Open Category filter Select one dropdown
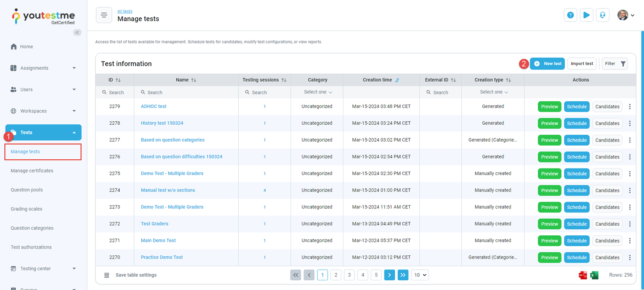Viewport: 644px width, 290px height. tap(318, 92)
